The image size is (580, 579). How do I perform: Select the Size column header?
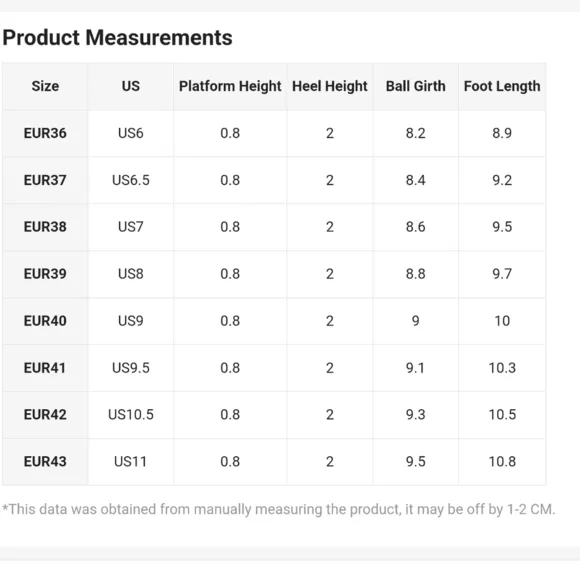pyautogui.click(x=45, y=86)
